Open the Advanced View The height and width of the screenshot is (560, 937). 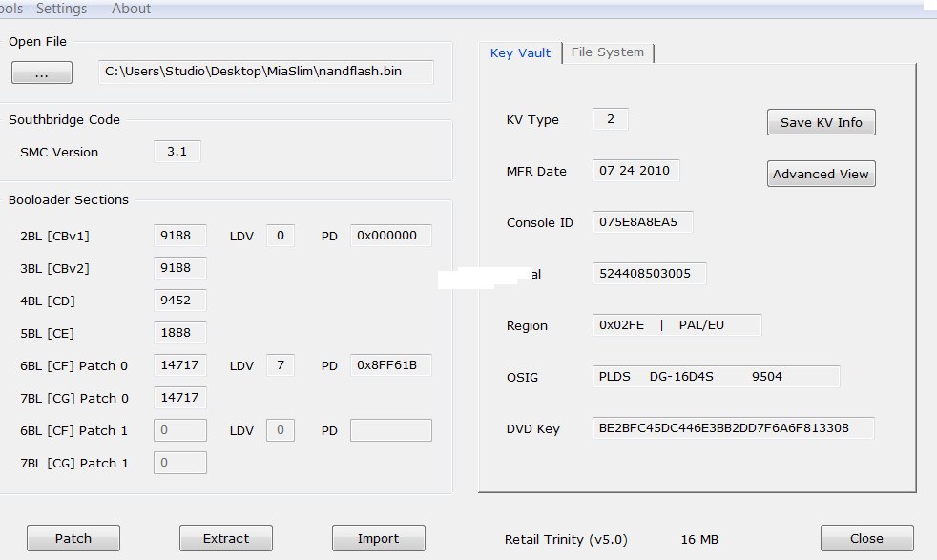pyautogui.click(x=821, y=174)
